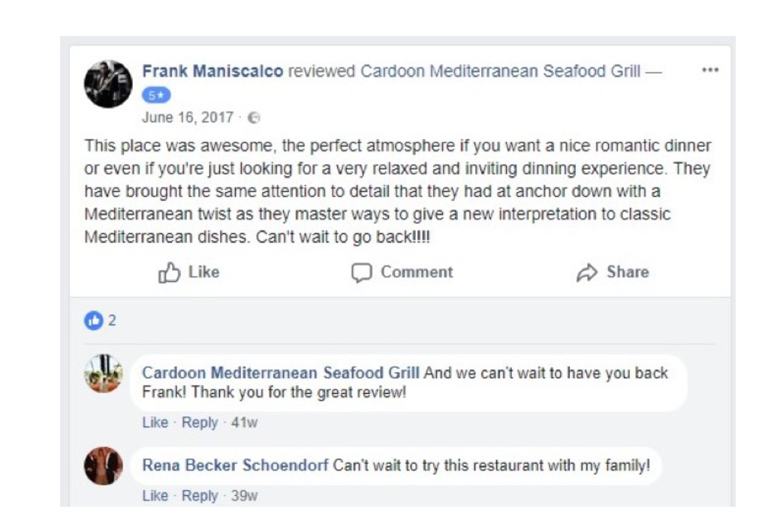
Task: Click the 5 star rating badge
Action: pos(156,95)
